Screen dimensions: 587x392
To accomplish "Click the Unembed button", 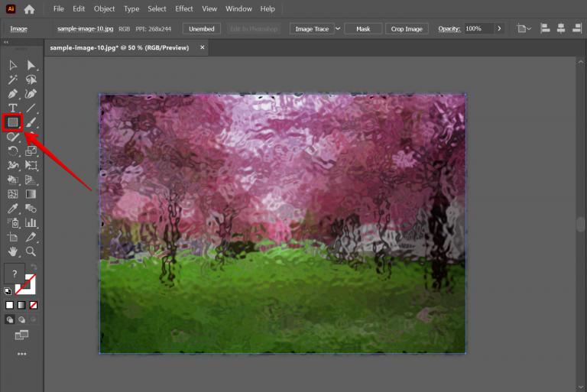I will (202, 28).
